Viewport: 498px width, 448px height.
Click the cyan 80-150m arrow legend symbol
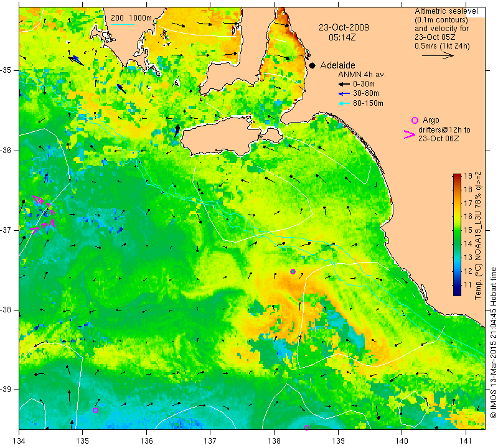[344, 103]
